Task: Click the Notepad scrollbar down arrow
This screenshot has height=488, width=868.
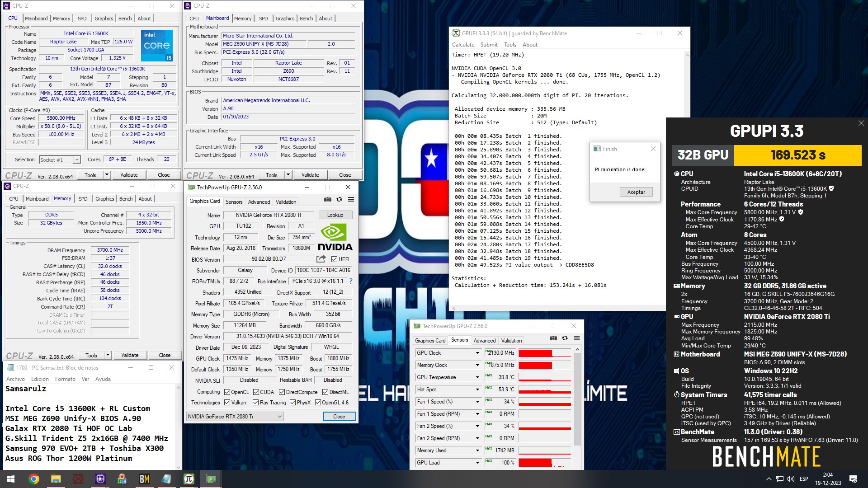Action: (178, 467)
